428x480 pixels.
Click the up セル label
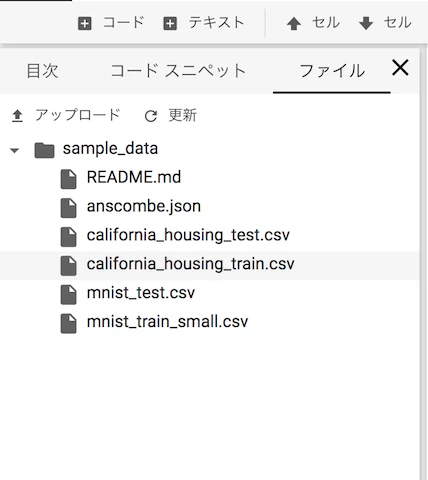(x=326, y=23)
